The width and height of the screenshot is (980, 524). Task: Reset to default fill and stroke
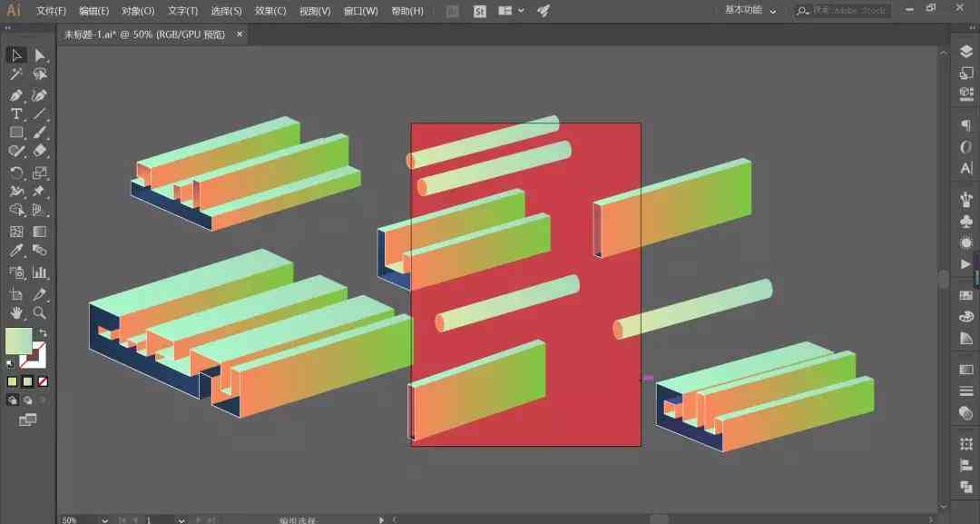tap(10, 364)
